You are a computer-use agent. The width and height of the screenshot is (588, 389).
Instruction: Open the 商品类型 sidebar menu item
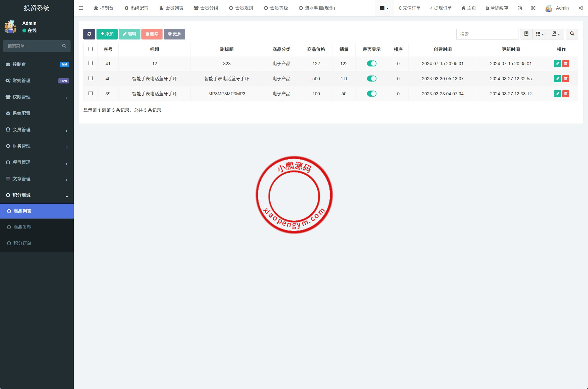pyautogui.click(x=22, y=227)
